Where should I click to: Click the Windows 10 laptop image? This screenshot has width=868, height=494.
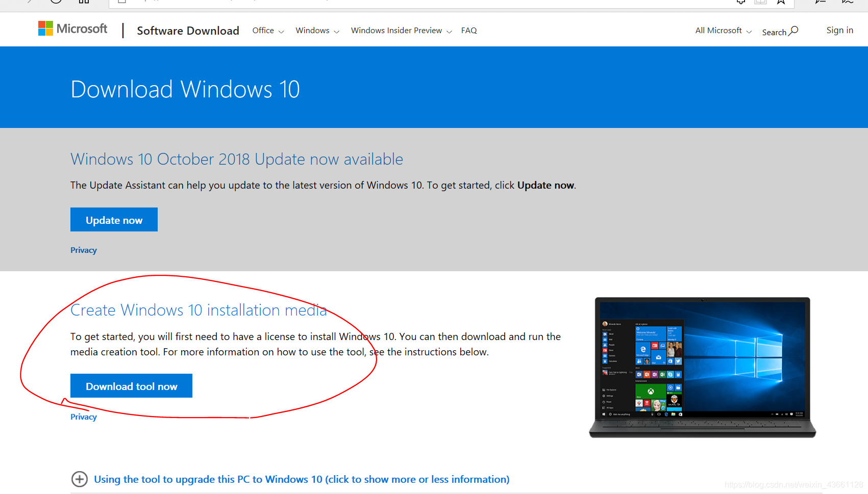[702, 368]
